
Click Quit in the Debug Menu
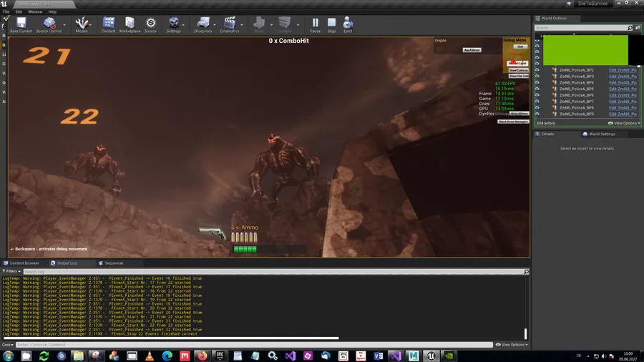(520, 47)
